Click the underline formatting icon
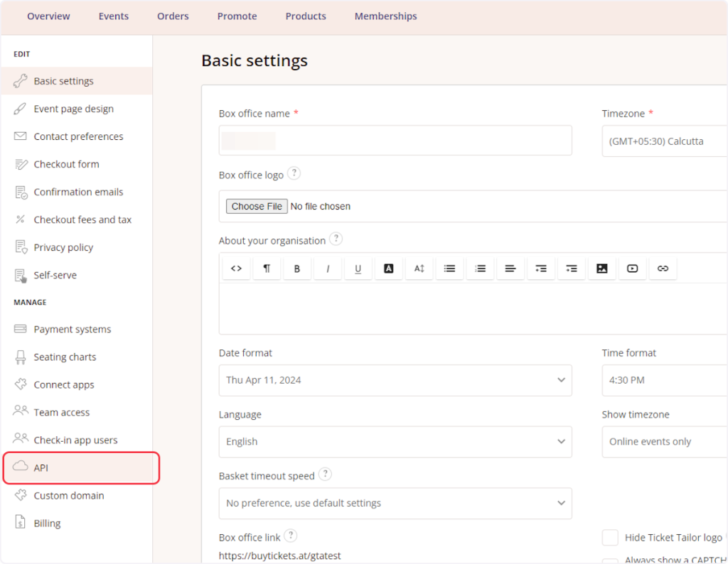The height and width of the screenshot is (564, 728). [358, 269]
